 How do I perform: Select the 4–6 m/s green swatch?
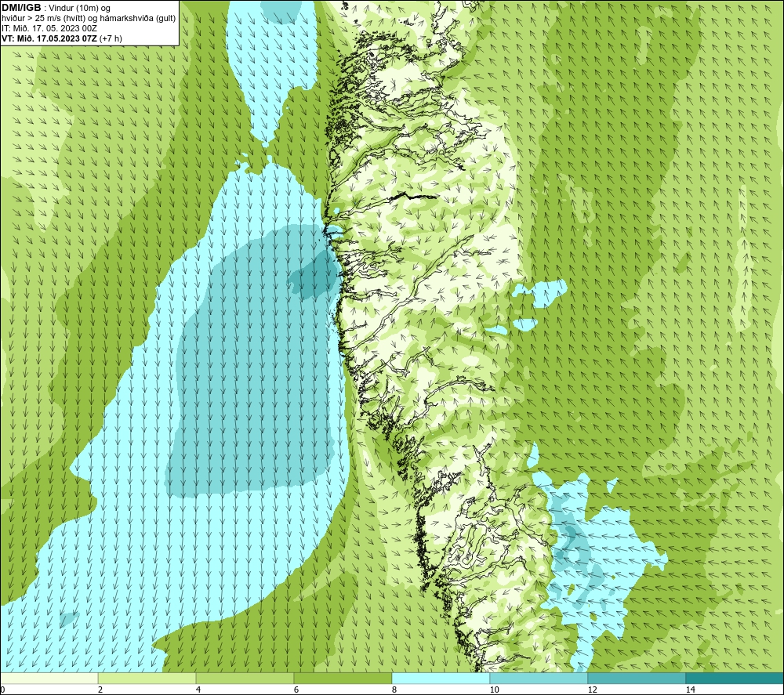coord(245,679)
